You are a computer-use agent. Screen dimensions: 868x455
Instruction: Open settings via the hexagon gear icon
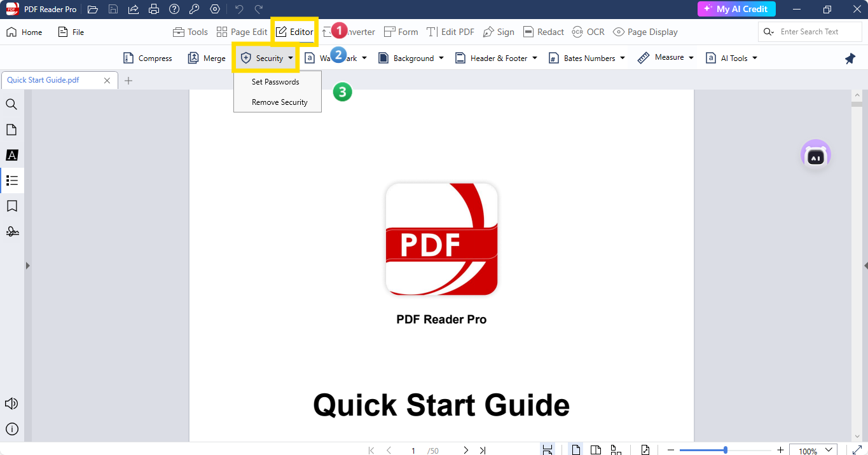click(x=215, y=10)
